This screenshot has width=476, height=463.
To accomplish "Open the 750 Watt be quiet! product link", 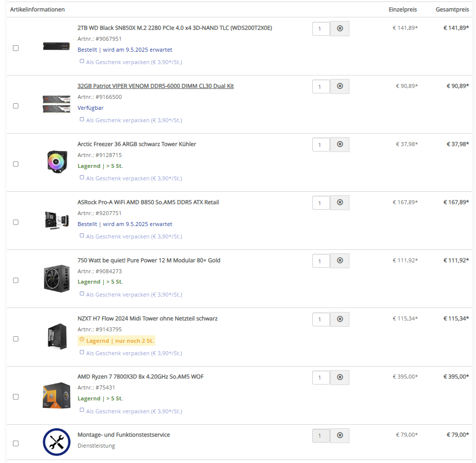I will tap(149, 260).
